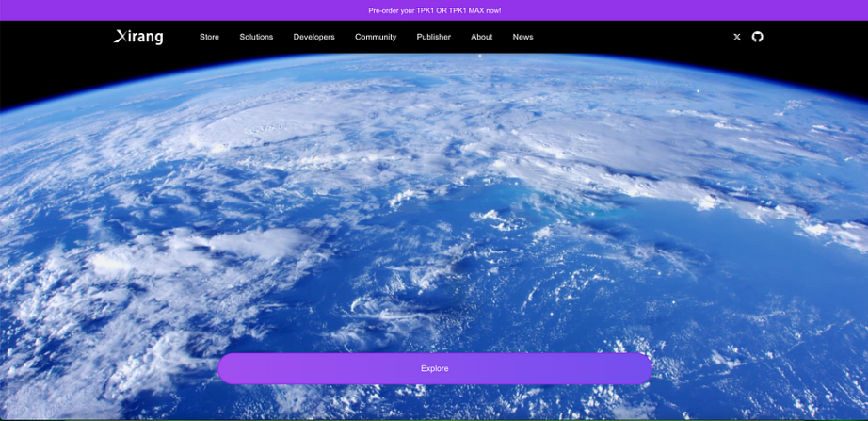Viewport: 868px width, 421px height.
Task: Select the Community nav item
Action: (x=376, y=37)
